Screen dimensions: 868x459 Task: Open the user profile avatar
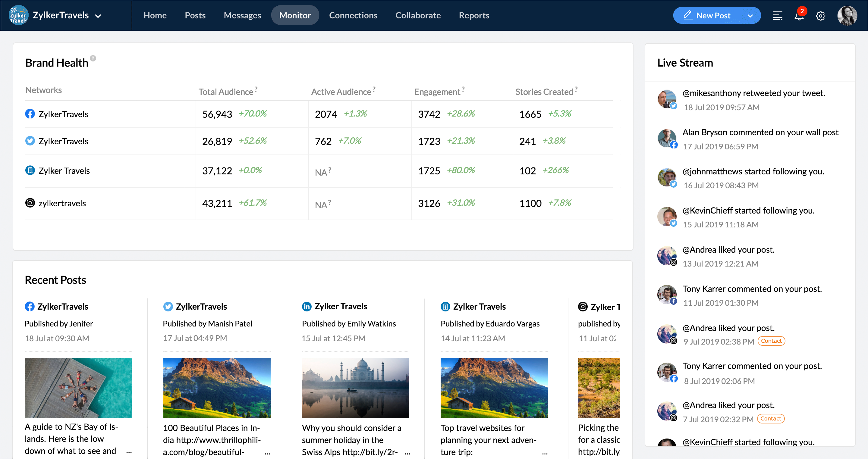coord(847,15)
